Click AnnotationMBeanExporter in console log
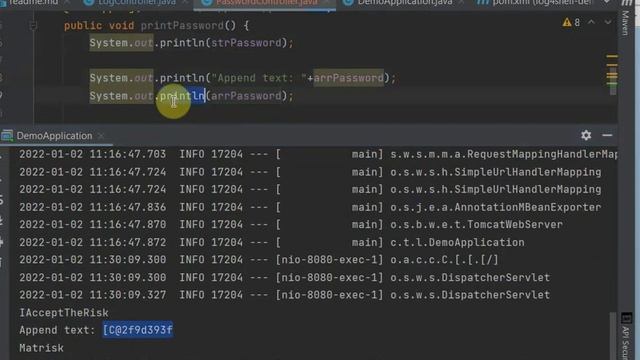 (527, 207)
